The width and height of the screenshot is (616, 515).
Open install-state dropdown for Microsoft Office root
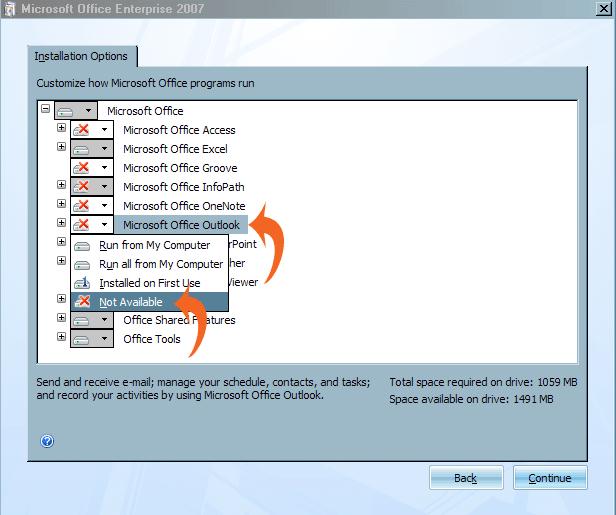[76, 110]
